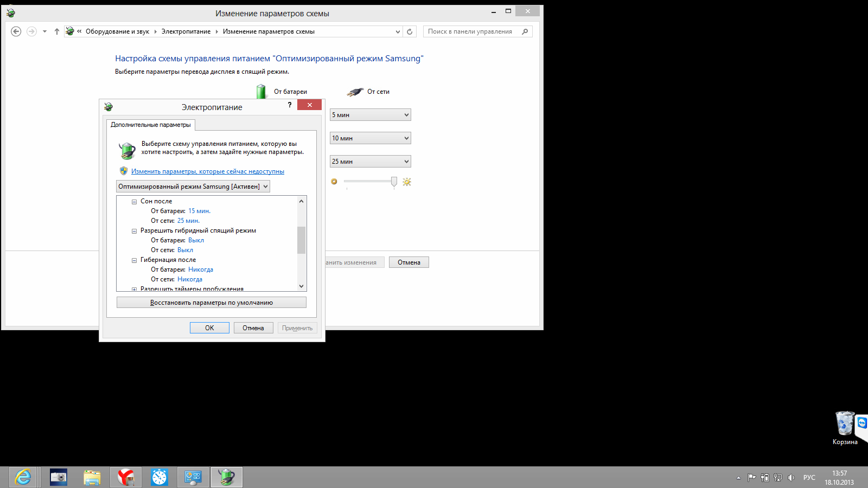868x488 pixels.
Task: Click the network icon in the system tray
Action: [x=778, y=478]
